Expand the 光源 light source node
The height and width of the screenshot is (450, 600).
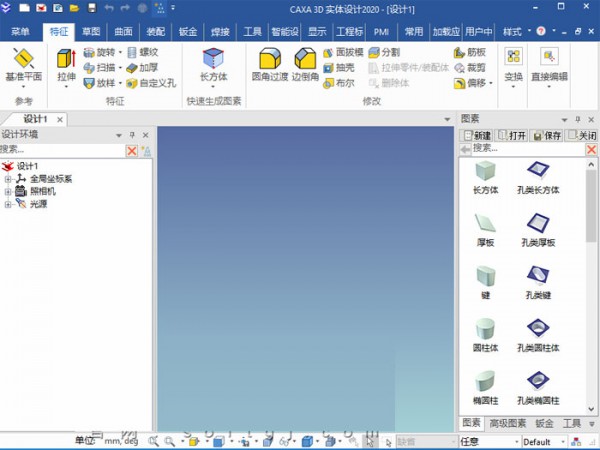coord(8,204)
